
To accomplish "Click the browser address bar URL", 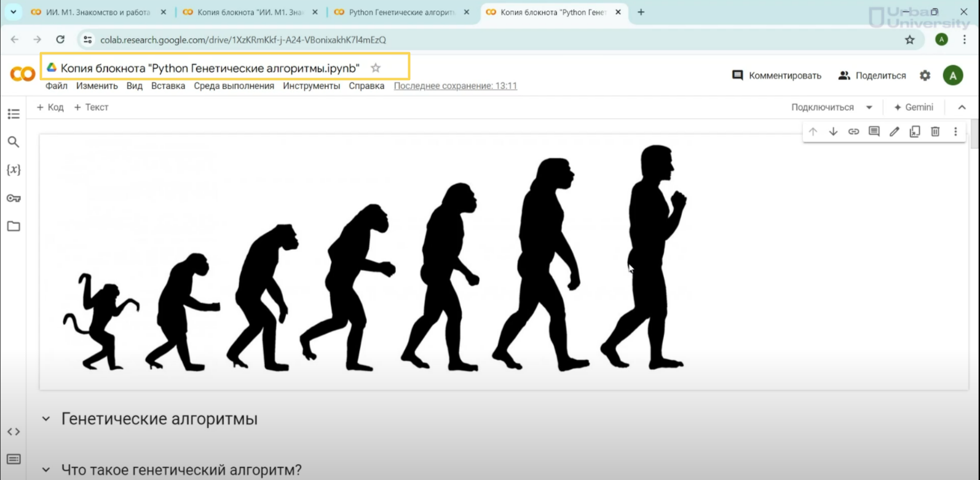I will (x=243, y=40).
